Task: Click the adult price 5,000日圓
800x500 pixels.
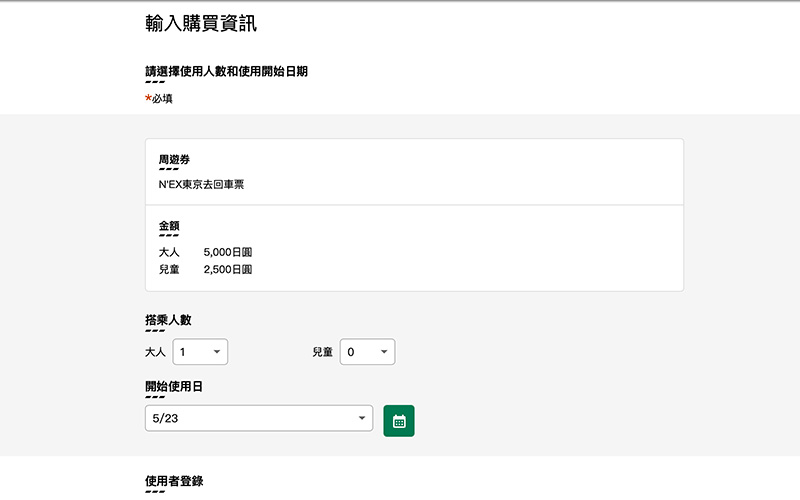Action: click(227, 252)
